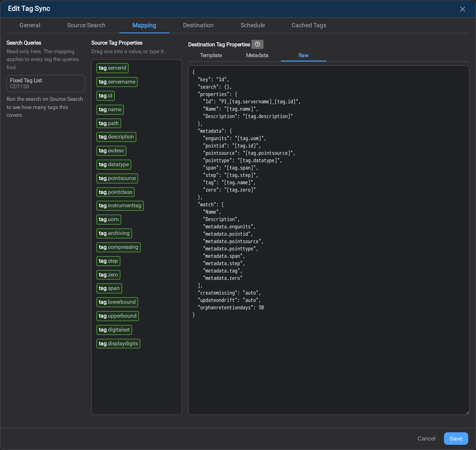Click the tag.zero property chip

pos(108,275)
